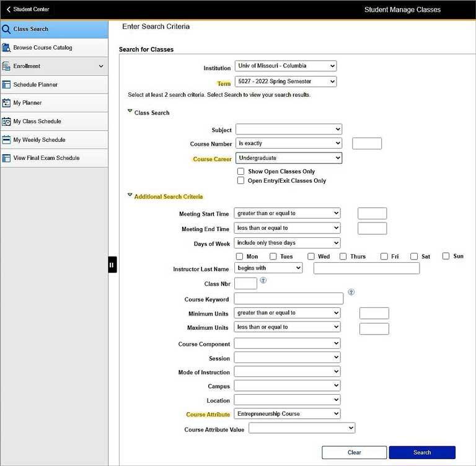Click the help icon beside Class Nbr
The width and height of the screenshot is (476, 466).
tap(263, 281)
